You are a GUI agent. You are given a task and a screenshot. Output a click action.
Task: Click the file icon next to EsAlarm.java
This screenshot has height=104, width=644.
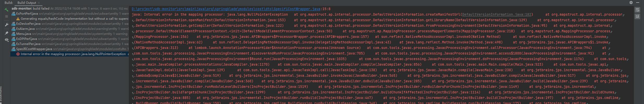tap(14, 29)
